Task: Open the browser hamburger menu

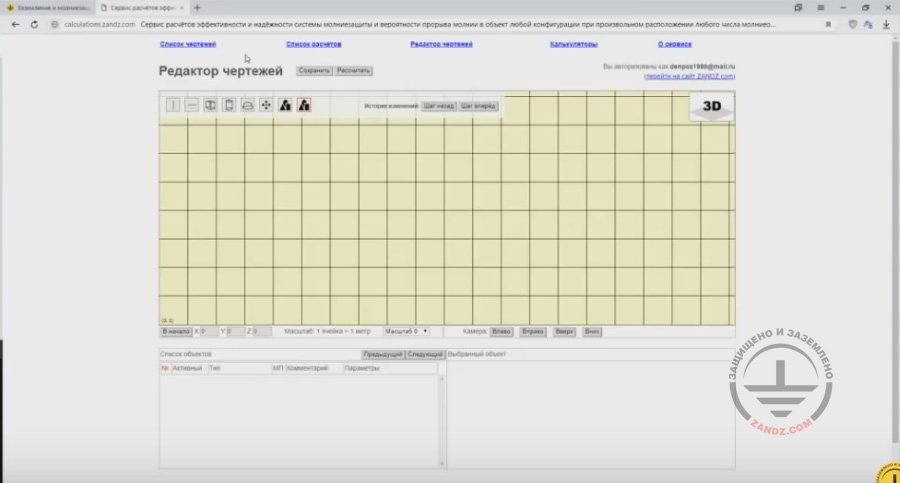Action: click(821, 7)
